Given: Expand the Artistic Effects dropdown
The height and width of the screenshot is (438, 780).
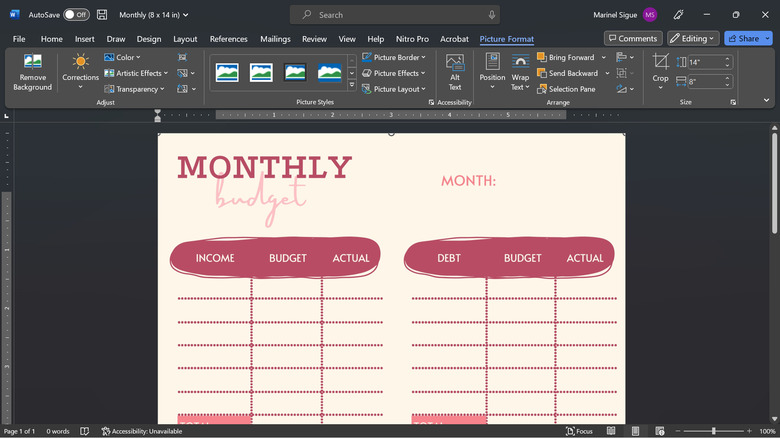Looking at the screenshot, I should tap(138, 73).
